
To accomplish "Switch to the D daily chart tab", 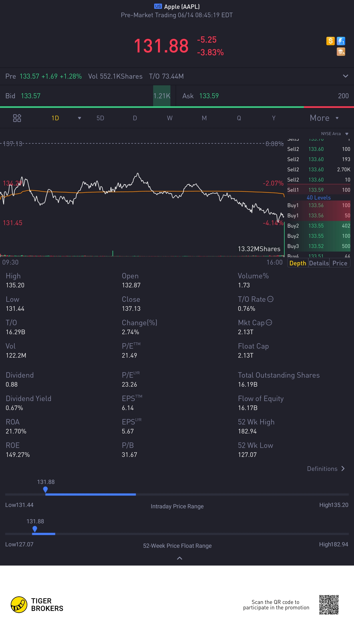I will tap(135, 118).
